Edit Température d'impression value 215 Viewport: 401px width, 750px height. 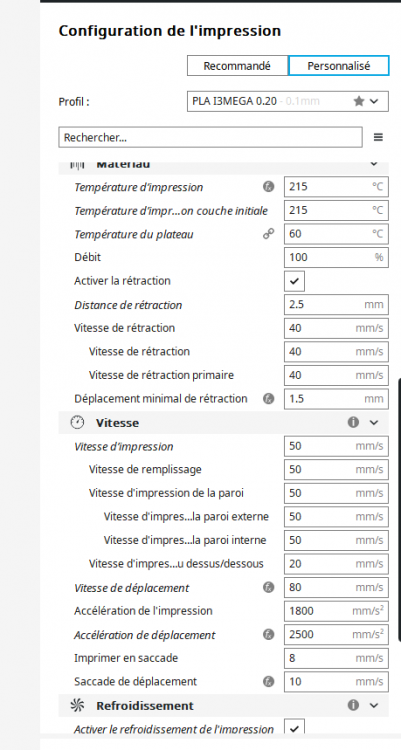click(x=336, y=187)
